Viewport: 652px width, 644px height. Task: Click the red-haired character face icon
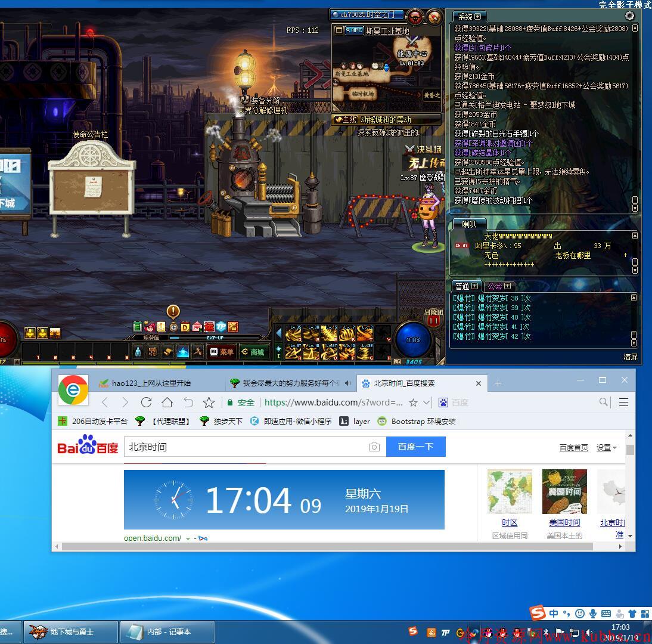(x=150, y=327)
